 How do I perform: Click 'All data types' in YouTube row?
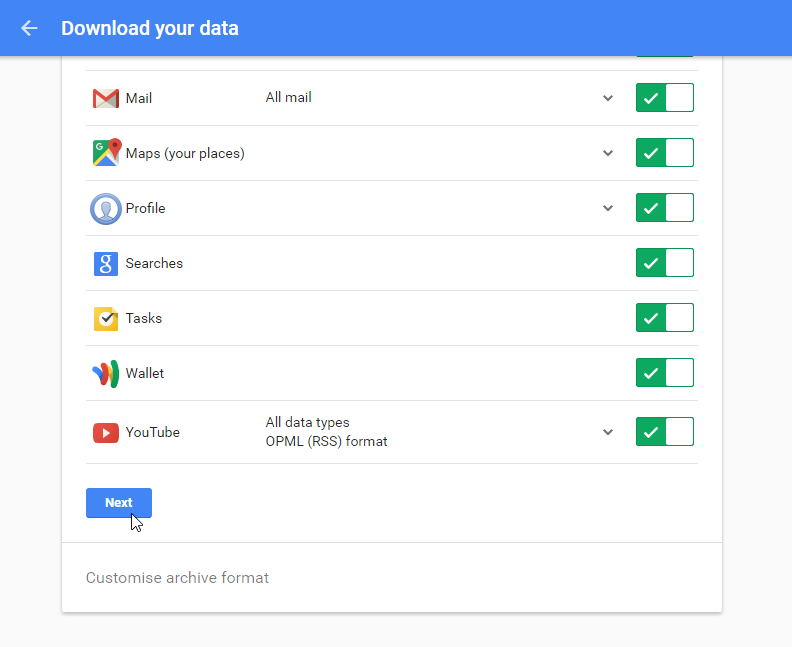[x=307, y=422]
